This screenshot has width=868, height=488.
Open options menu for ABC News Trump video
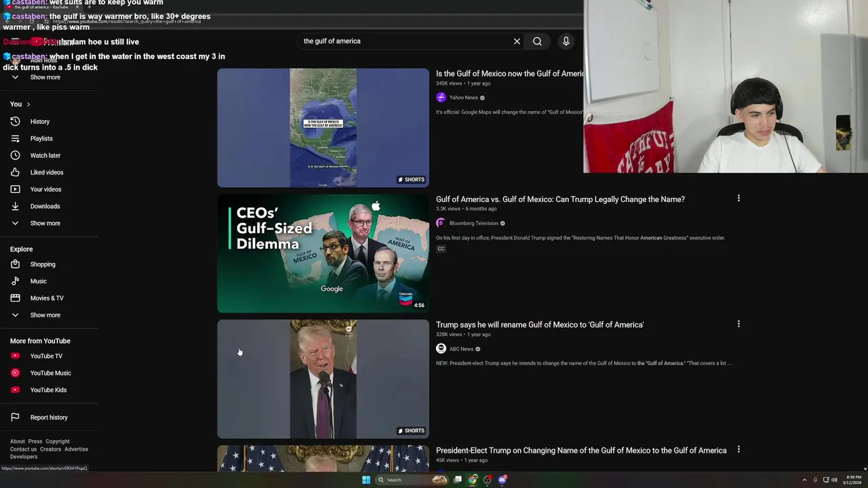(x=738, y=324)
